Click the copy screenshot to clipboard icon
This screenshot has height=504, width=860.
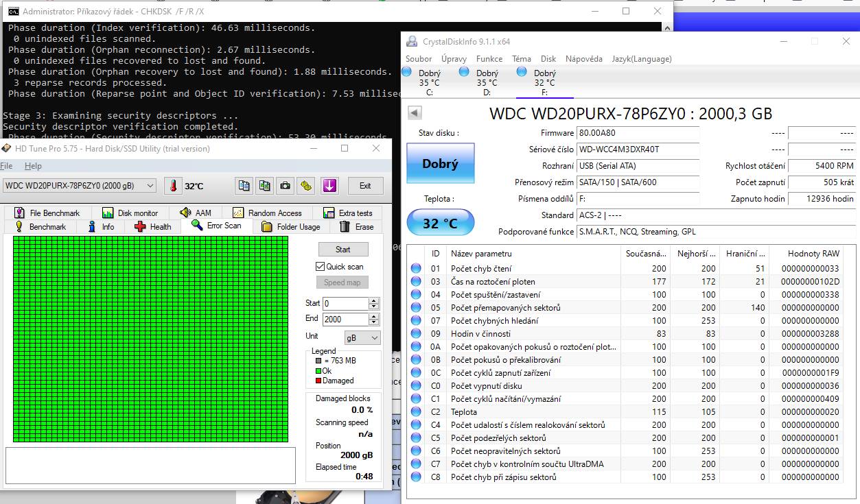pos(264,185)
